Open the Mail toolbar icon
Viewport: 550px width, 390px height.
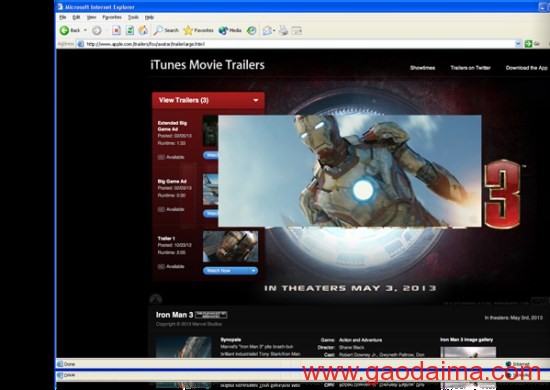(x=267, y=31)
